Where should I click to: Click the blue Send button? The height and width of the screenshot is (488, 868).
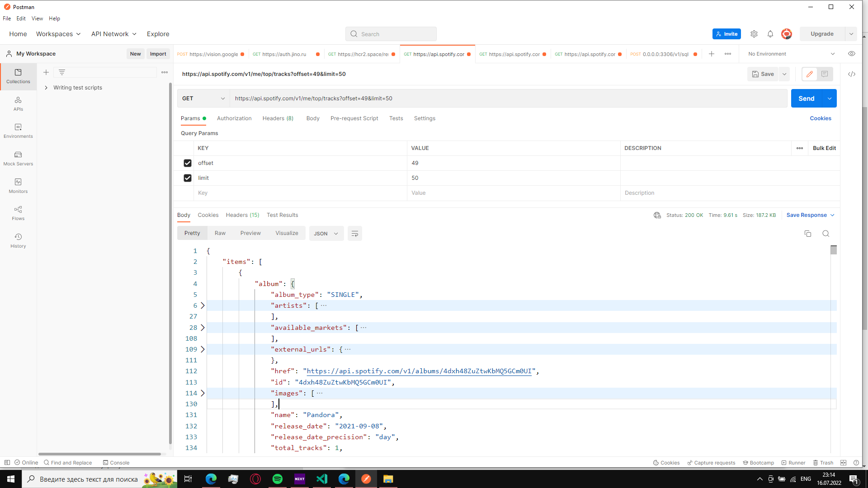click(x=807, y=99)
